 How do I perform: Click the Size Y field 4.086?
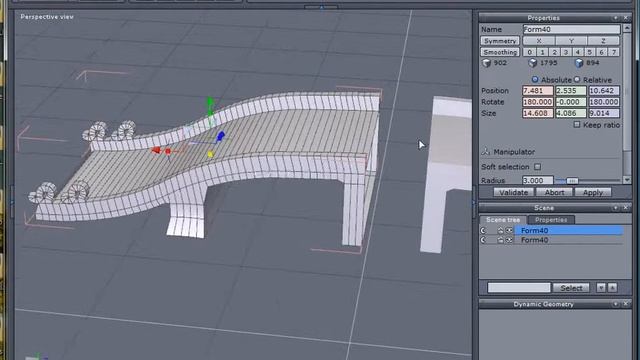coord(571,113)
